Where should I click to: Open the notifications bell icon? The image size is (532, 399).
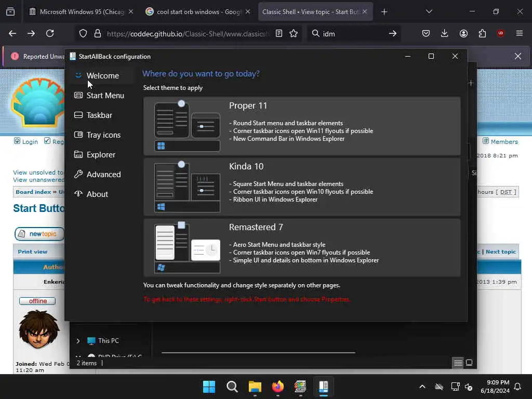pos(518,387)
